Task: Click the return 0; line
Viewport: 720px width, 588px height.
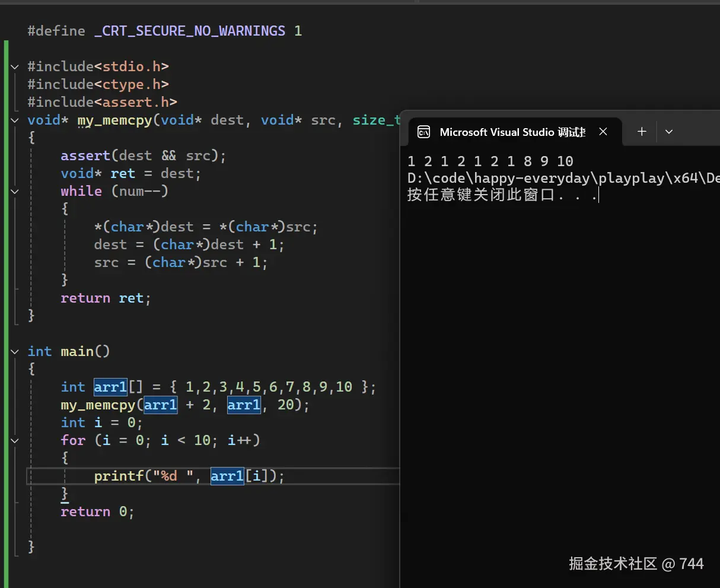Action: 97,511
